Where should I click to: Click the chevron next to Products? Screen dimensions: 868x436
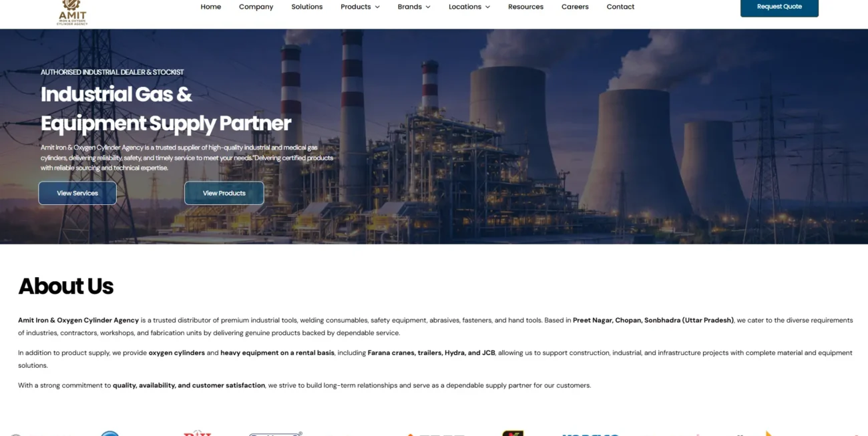(377, 7)
